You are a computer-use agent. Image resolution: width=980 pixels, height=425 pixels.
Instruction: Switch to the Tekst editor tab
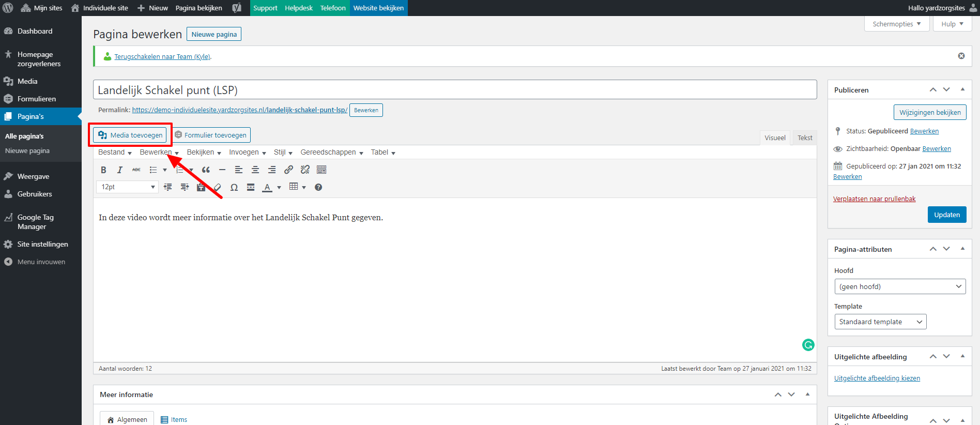coord(805,138)
